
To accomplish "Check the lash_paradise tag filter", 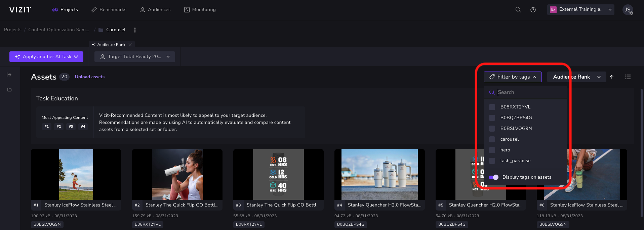I will coord(492,160).
